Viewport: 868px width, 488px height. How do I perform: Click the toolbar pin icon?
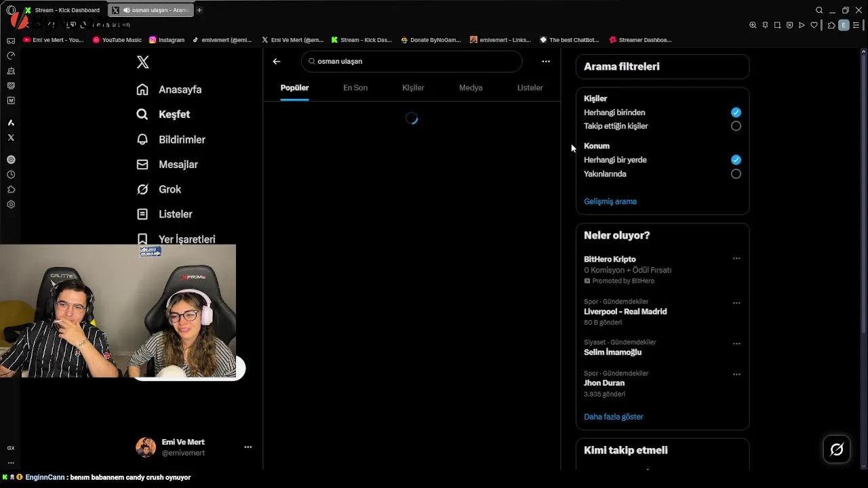click(765, 25)
